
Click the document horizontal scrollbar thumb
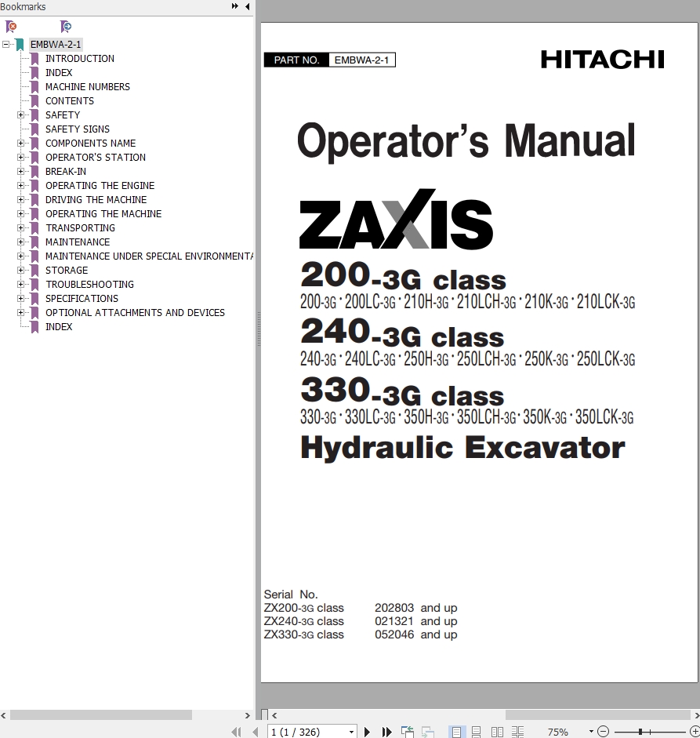597,715
